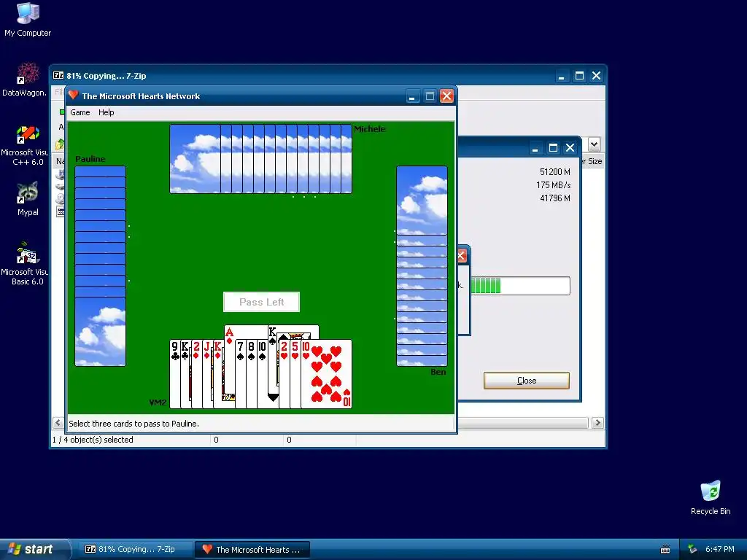Click Pauline's face-down hand of cards
Screen dimensions: 747x560
pyautogui.click(x=100, y=265)
